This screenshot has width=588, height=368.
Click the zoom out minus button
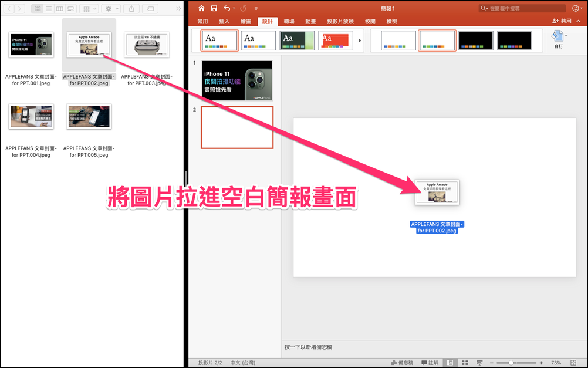tap(492, 363)
